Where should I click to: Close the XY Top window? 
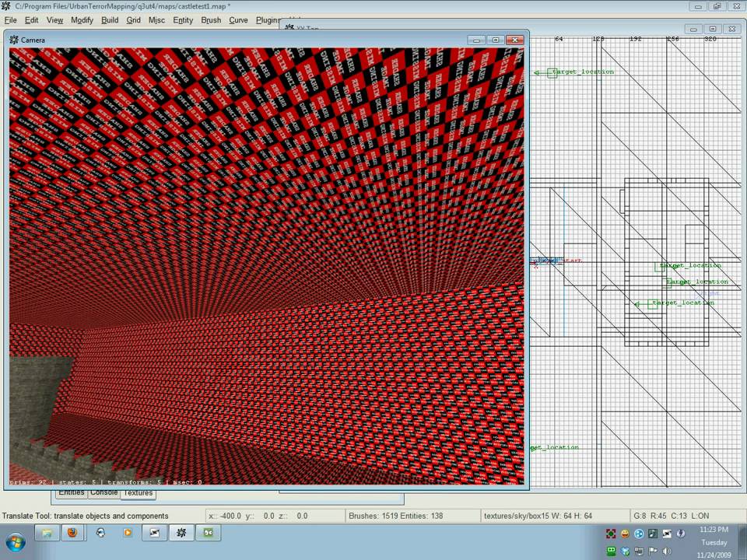tap(732, 29)
